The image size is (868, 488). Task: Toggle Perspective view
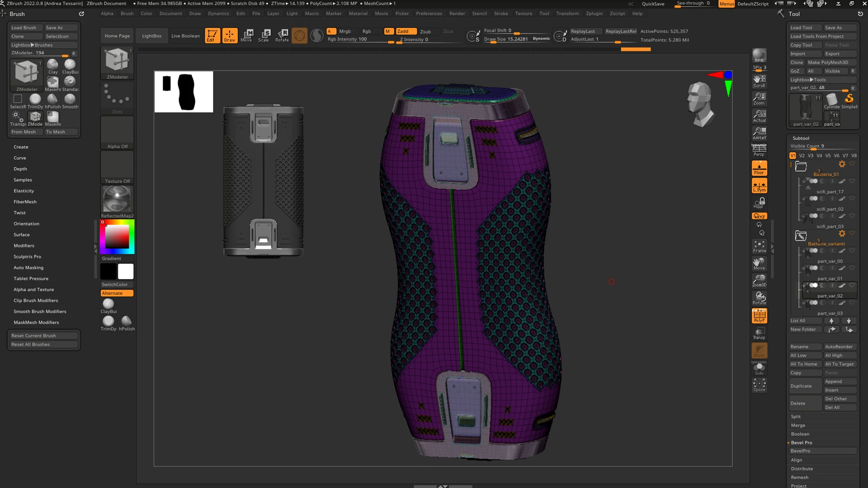[759, 150]
